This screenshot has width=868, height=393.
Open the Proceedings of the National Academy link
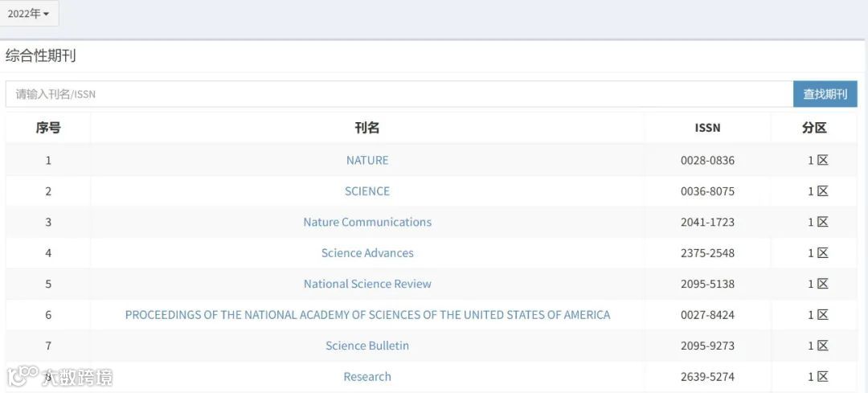click(x=367, y=314)
